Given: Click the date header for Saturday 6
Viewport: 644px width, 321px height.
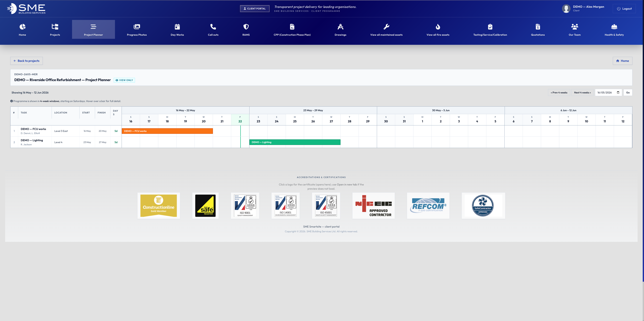Looking at the screenshot, I should pyautogui.click(x=514, y=120).
